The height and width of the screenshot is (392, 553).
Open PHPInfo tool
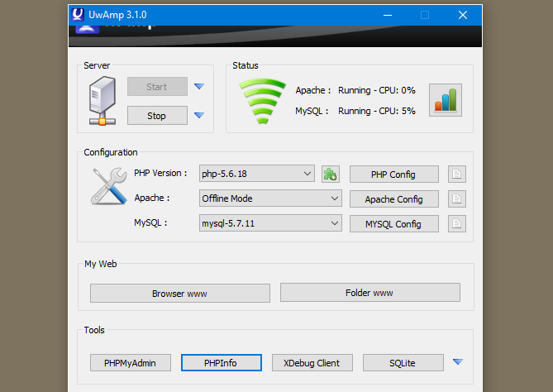tap(222, 363)
